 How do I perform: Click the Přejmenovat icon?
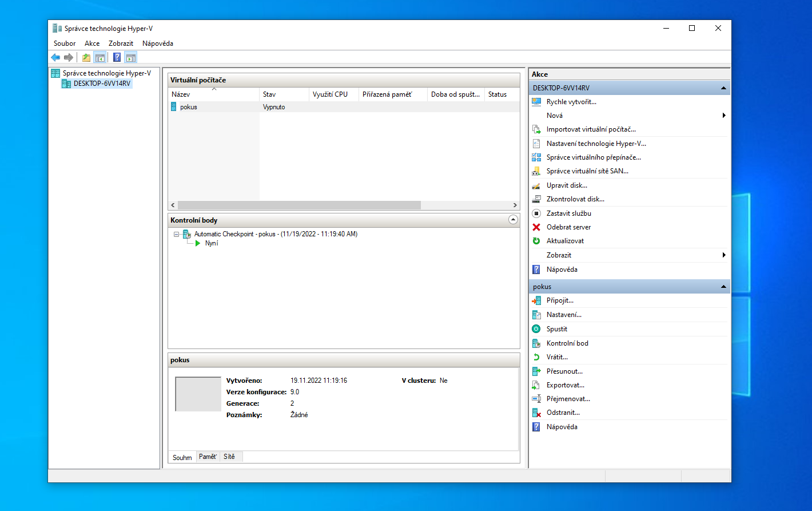pyautogui.click(x=536, y=399)
